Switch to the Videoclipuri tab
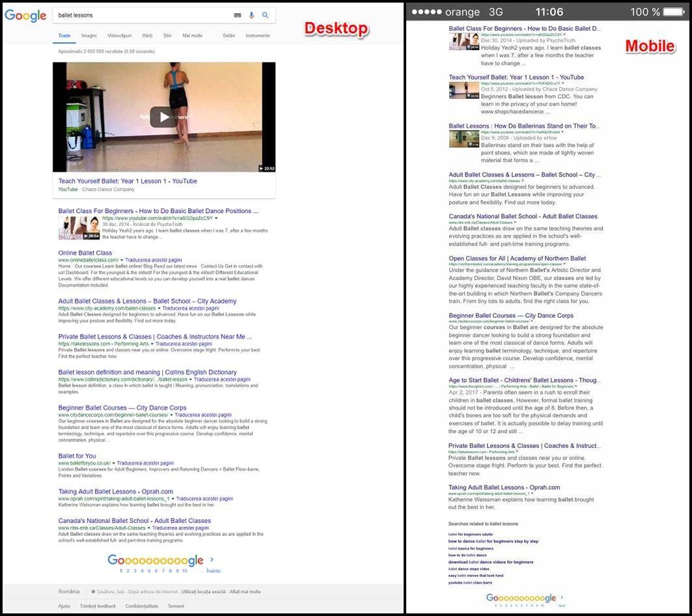 coord(120,36)
